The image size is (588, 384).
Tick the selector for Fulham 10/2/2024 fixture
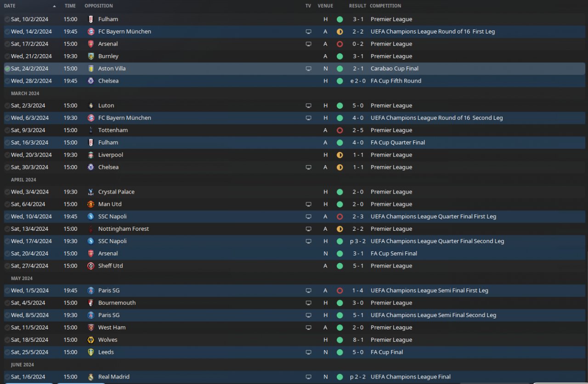pyautogui.click(x=7, y=19)
